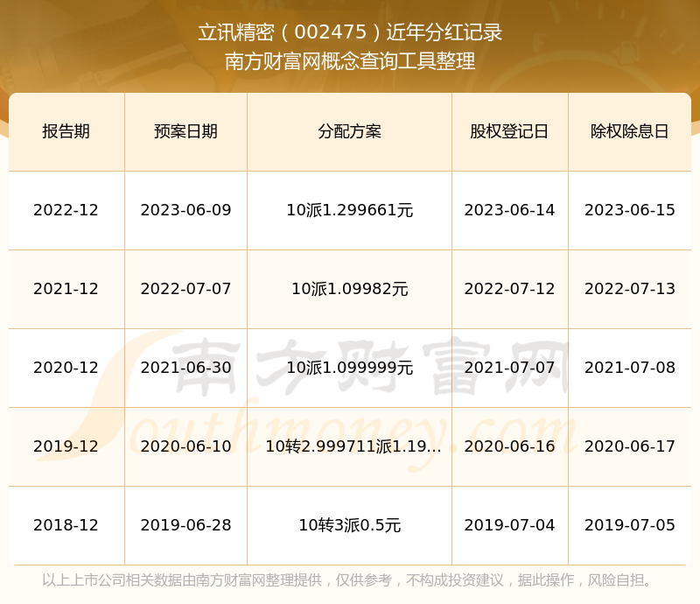Select report period 2021-12 cell
Image resolution: width=700 pixels, height=604 pixels.
click(66, 289)
